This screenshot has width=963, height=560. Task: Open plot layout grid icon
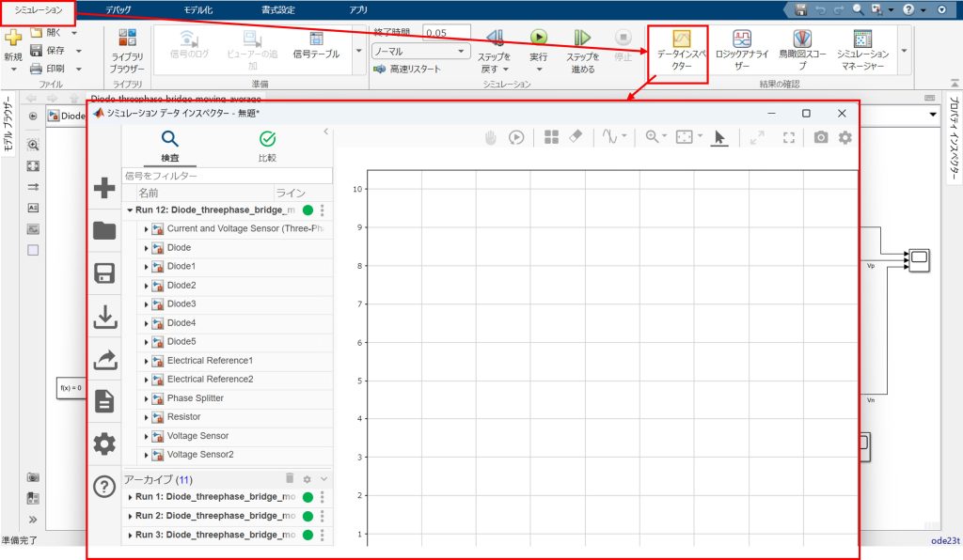pos(550,137)
